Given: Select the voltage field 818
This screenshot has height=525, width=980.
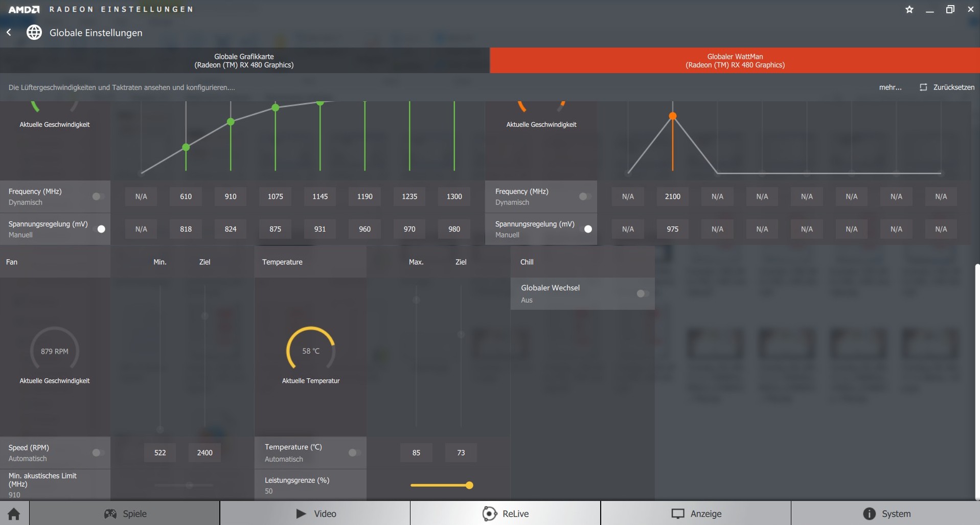Looking at the screenshot, I should [x=186, y=229].
